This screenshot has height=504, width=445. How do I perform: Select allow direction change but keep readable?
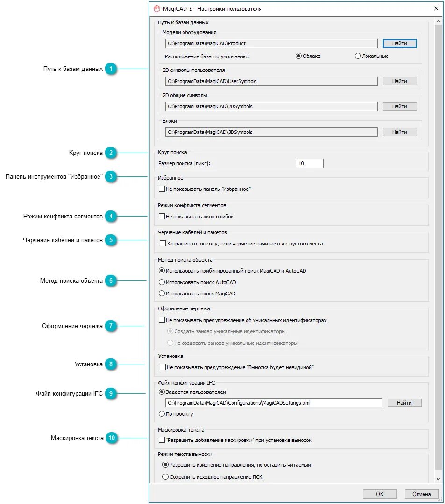pyautogui.click(x=237, y=465)
